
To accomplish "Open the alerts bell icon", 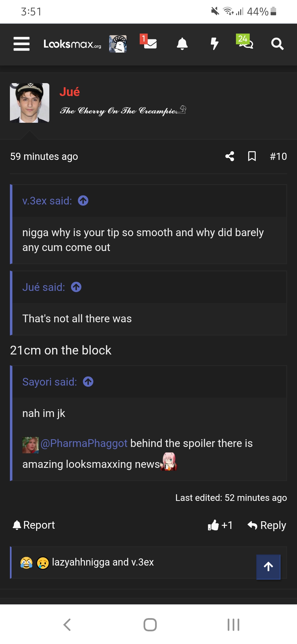I will (x=182, y=44).
